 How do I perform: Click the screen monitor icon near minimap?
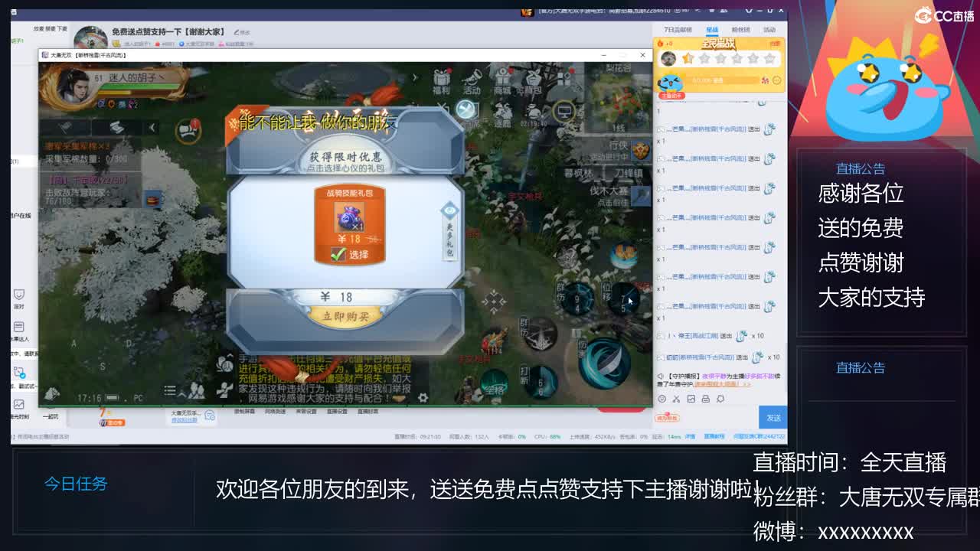[564, 112]
